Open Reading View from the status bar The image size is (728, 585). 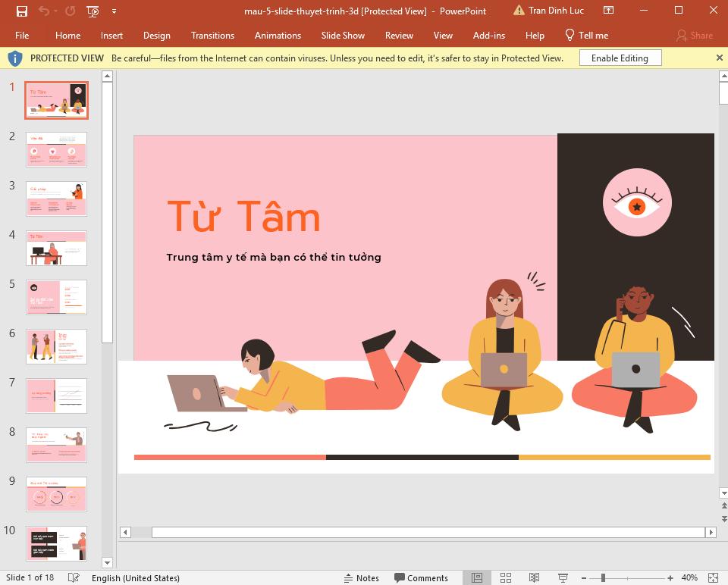point(533,577)
